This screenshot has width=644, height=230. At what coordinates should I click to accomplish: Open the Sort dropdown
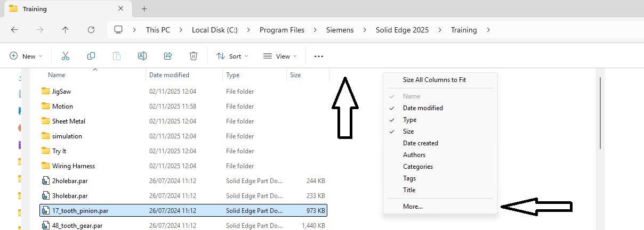232,56
